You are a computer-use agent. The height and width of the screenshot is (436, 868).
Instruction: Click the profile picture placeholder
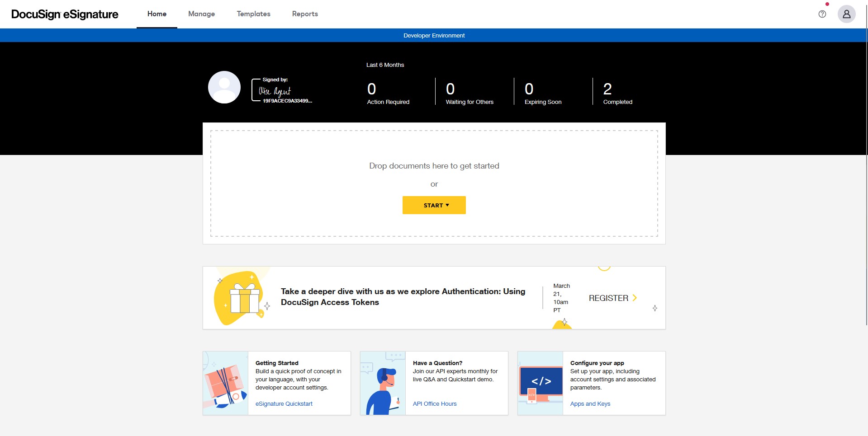point(224,87)
